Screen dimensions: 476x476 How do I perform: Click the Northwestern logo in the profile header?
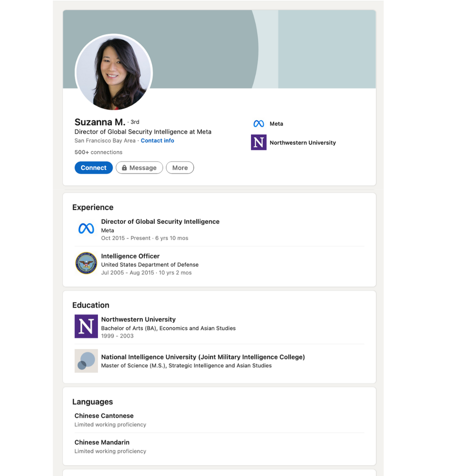click(259, 142)
